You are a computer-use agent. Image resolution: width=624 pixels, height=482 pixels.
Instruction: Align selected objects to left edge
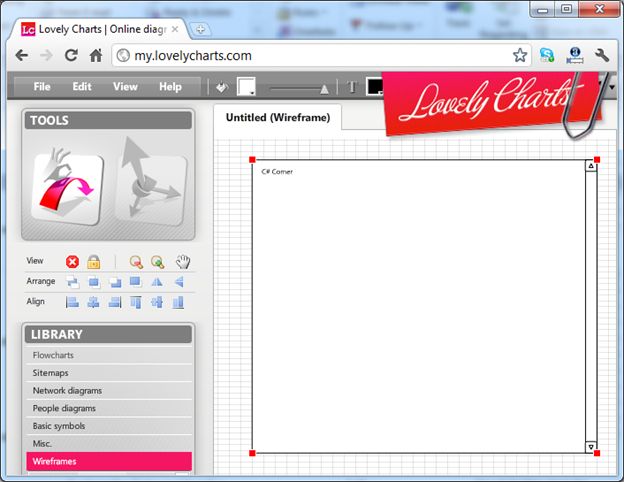pyautogui.click(x=72, y=302)
